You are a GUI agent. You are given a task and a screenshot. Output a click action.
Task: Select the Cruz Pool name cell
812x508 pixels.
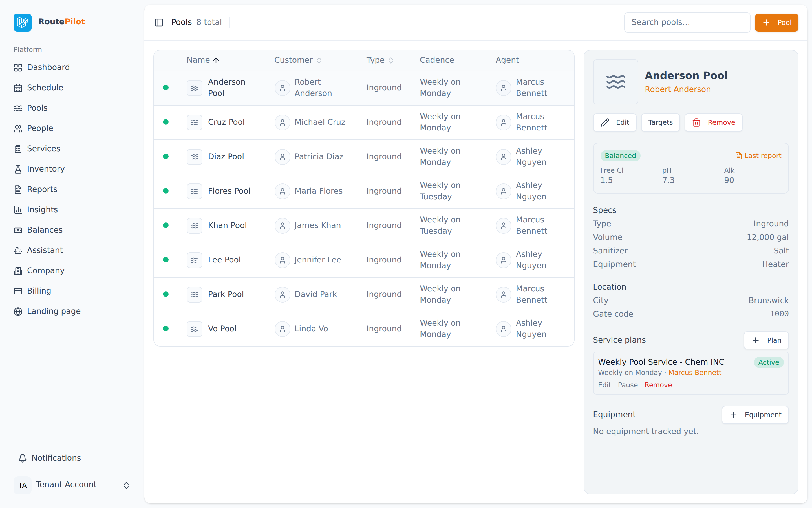226,122
